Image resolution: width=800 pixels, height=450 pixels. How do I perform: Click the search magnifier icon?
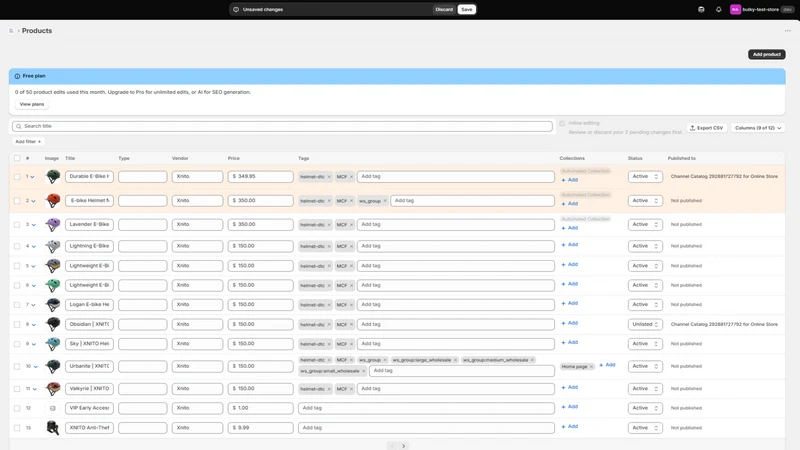[19, 126]
